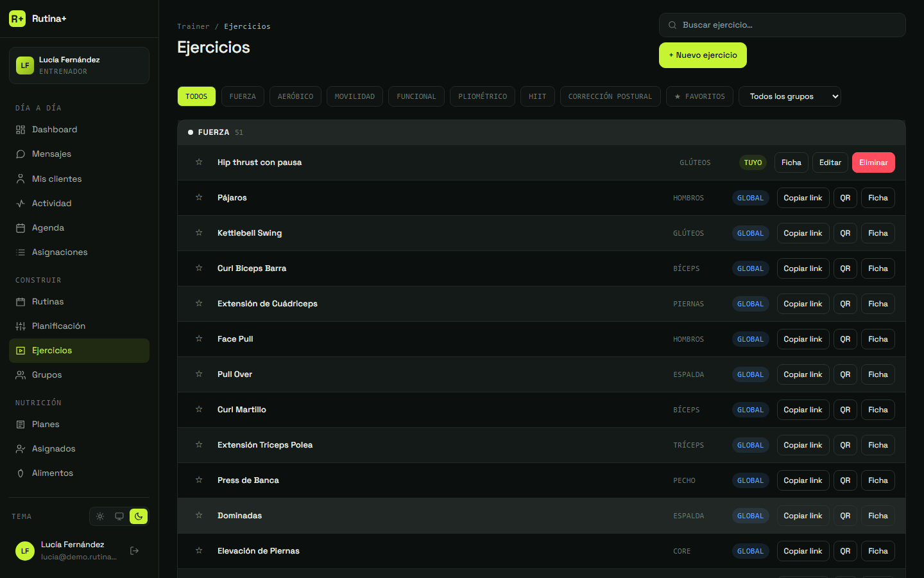Edit the Hip thrust con pausa exercise
The image size is (924, 578).
coord(830,162)
